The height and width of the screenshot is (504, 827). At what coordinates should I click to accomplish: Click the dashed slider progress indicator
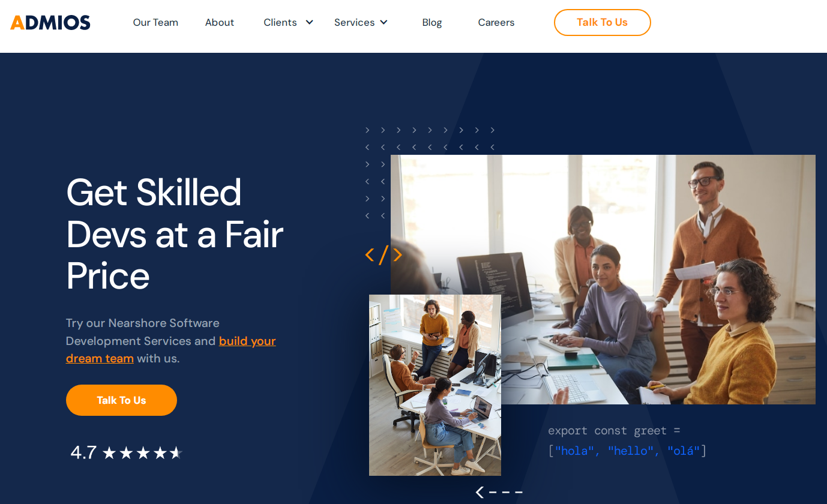(506, 493)
